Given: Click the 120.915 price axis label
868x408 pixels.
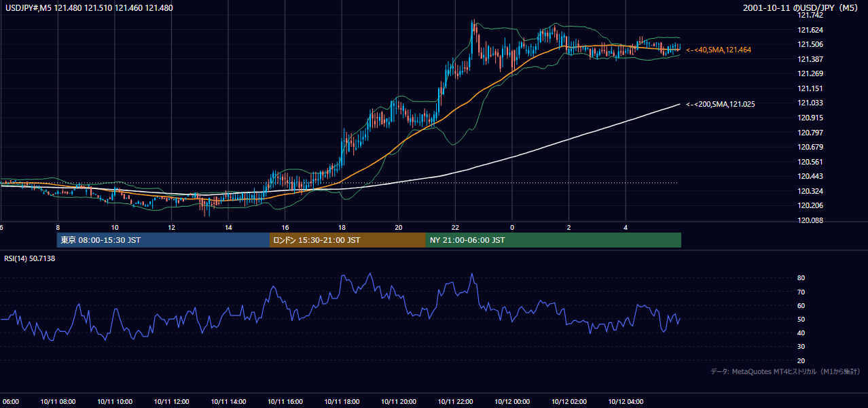Looking at the screenshot, I should click(810, 118).
